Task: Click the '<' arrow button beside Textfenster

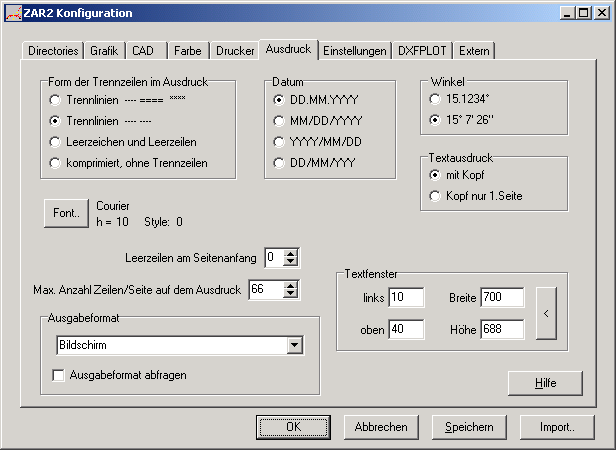Action: pyautogui.click(x=546, y=313)
